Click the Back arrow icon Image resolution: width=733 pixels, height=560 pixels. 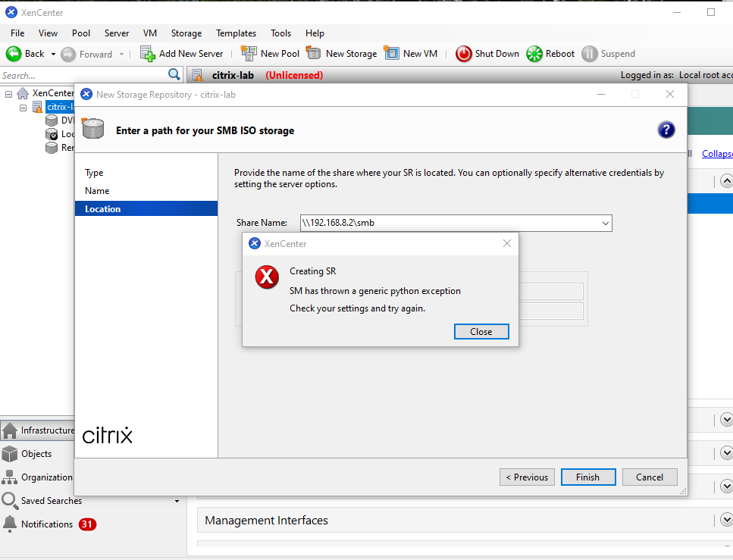pyautogui.click(x=14, y=54)
